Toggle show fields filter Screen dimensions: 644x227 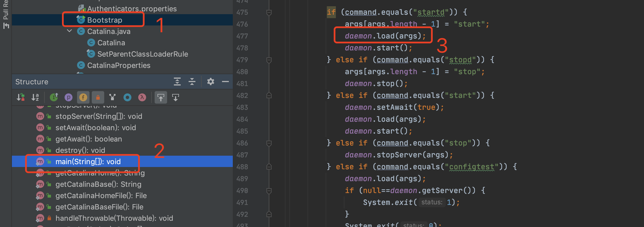[83, 97]
